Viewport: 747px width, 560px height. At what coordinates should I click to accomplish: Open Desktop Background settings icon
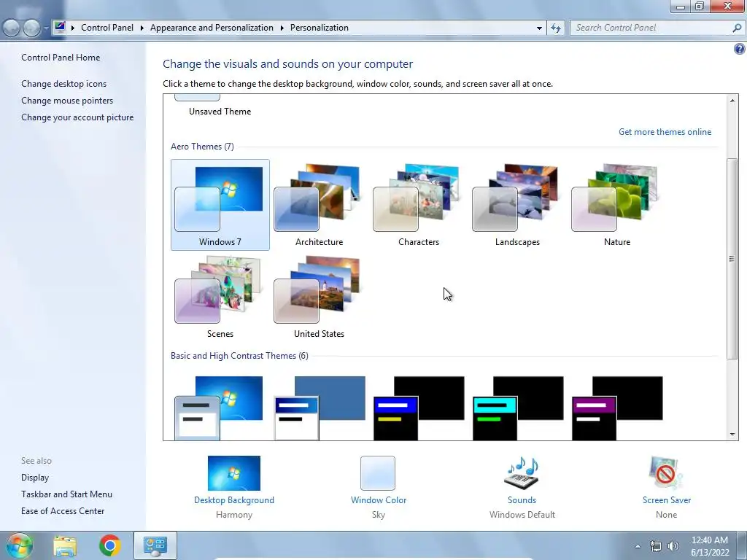[234, 473]
